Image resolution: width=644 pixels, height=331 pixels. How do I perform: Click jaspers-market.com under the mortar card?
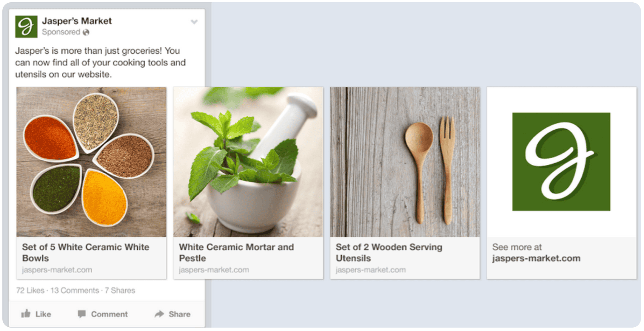[214, 270]
